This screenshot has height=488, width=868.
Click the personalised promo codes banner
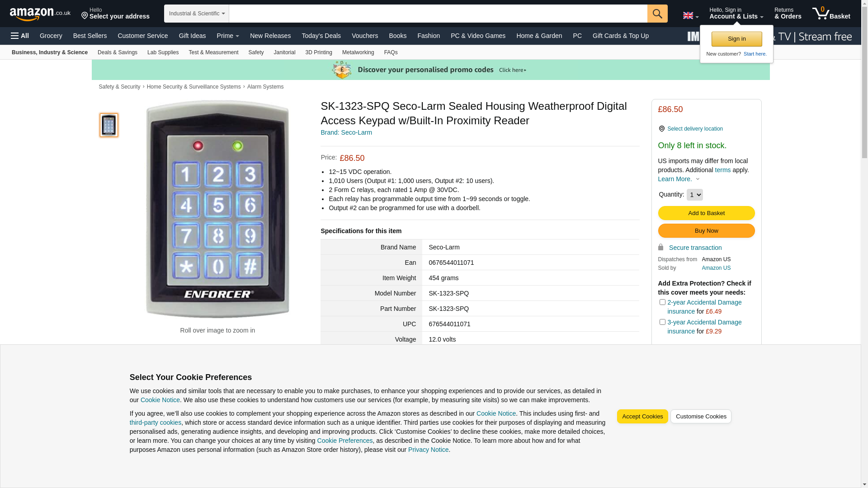pyautogui.click(x=430, y=70)
